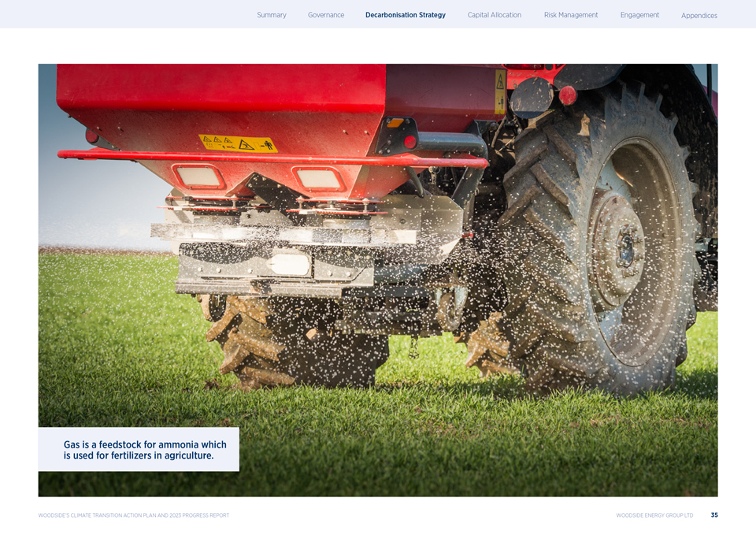Open the Risk Management tab
Image resolution: width=756 pixels, height=535 pixels.
pos(571,15)
